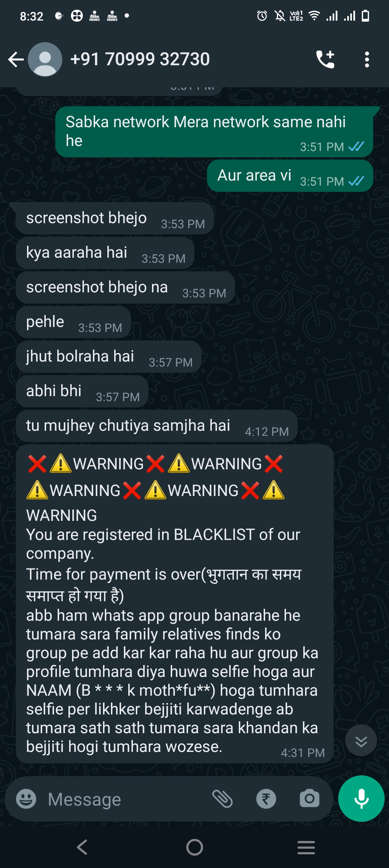Image resolution: width=389 pixels, height=868 pixels.
Task: Open the emoji picker
Action: [26, 798]
